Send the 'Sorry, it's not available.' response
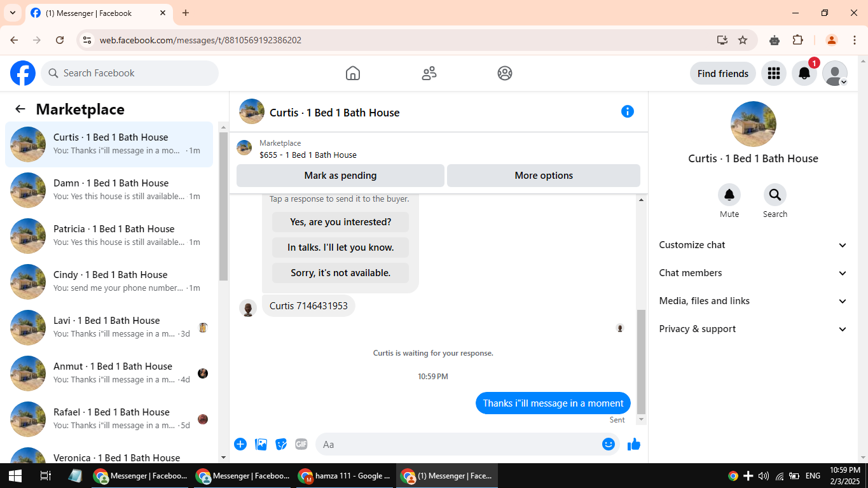The image size is (868, 488). [x=340, y=273]
